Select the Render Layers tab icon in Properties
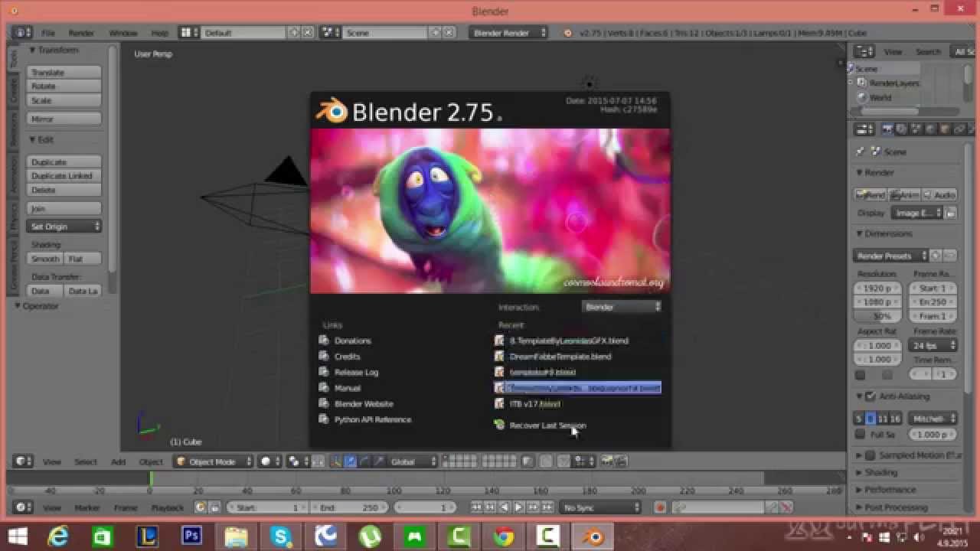The image size is (980, 551). (x=902, y=130)
